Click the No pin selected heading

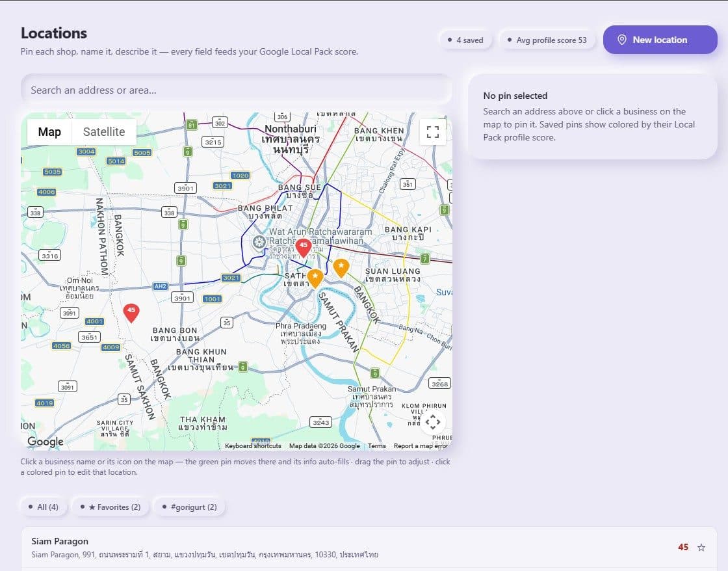click(515, 96)
